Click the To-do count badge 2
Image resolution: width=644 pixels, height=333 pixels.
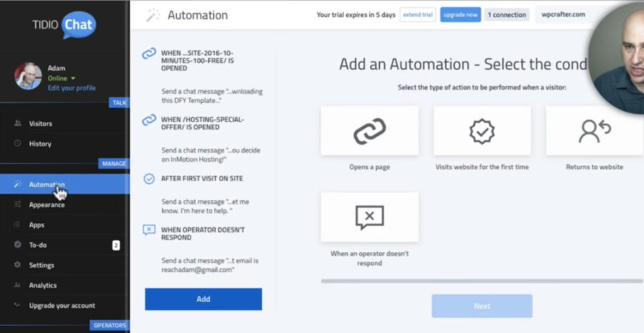(116, 246)
